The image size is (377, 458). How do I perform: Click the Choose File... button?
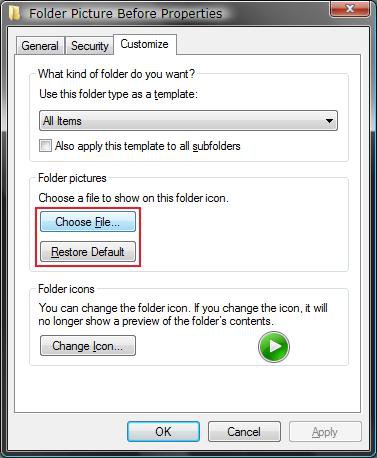(88, 222)
